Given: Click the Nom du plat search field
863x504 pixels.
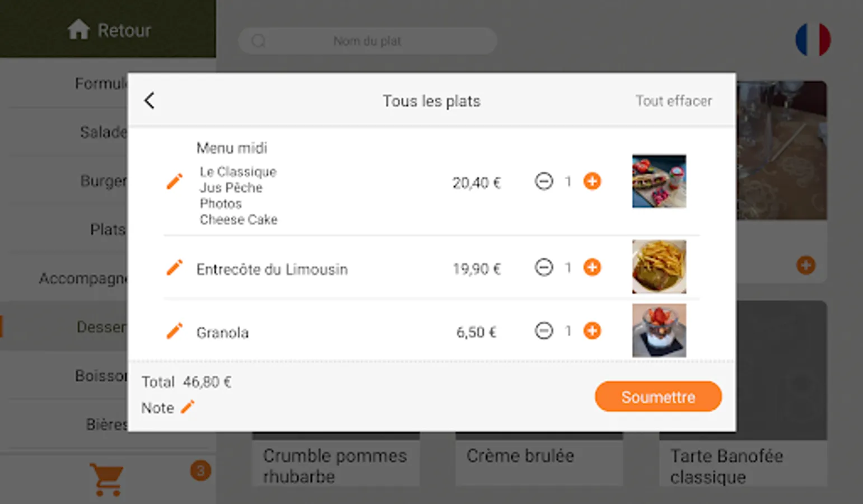Looking at the screenshot, I should [367, 41].
